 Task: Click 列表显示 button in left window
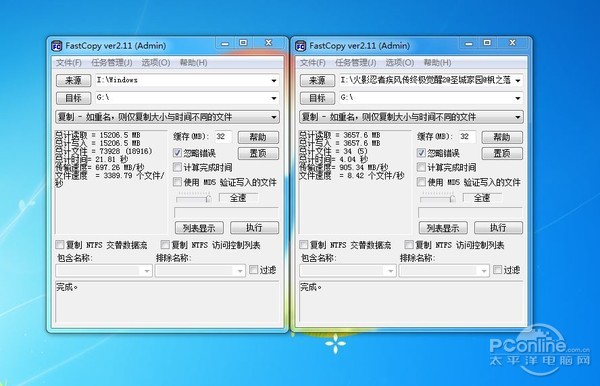(x=199, y=228)
